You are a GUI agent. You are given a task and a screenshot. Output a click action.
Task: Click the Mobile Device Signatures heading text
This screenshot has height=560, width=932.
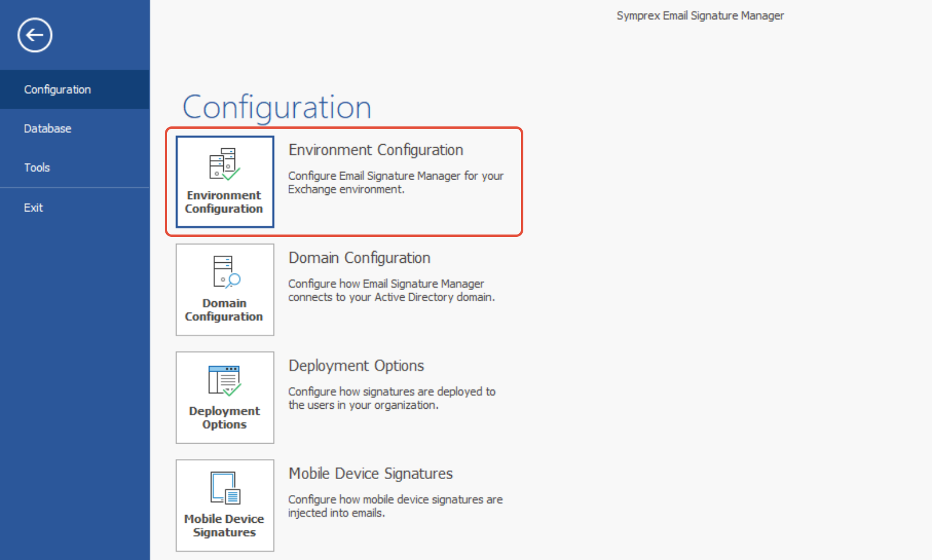point(370,474)
